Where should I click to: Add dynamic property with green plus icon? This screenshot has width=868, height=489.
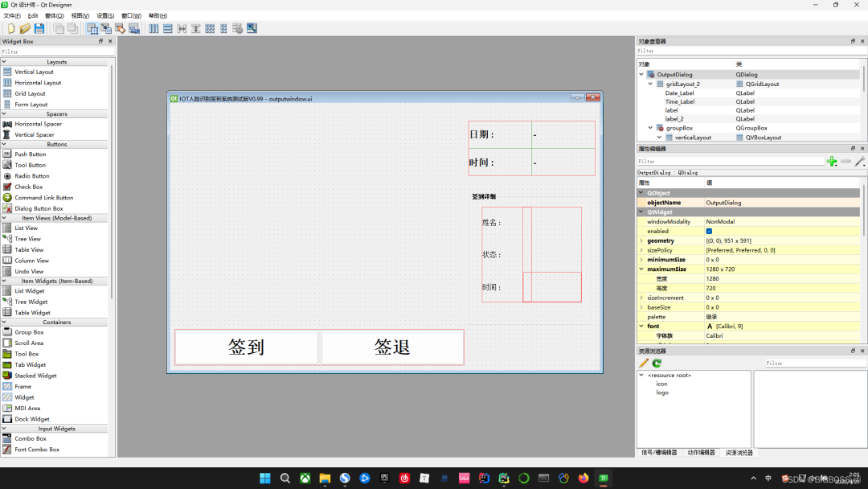click(x=832, y=161)
